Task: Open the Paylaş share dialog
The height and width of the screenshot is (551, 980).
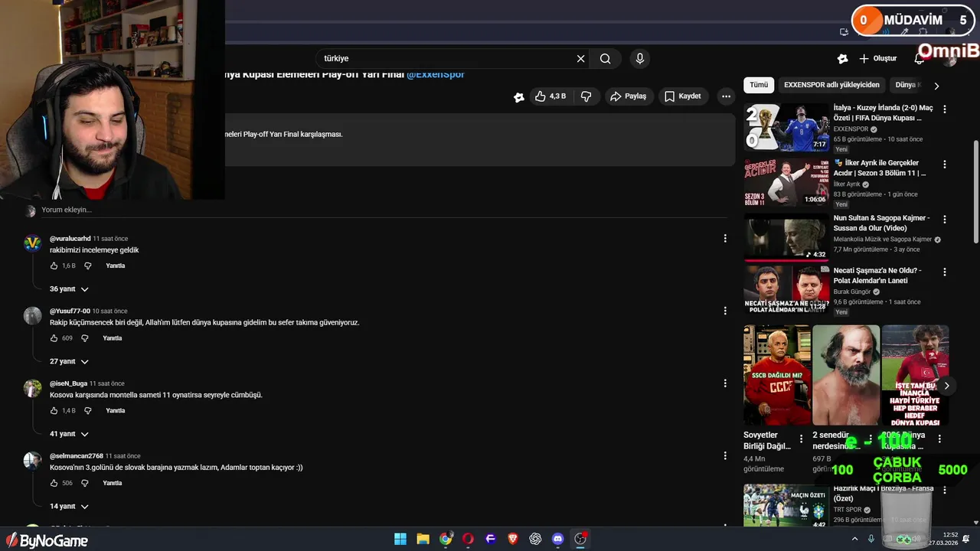Action: (628, 96)
